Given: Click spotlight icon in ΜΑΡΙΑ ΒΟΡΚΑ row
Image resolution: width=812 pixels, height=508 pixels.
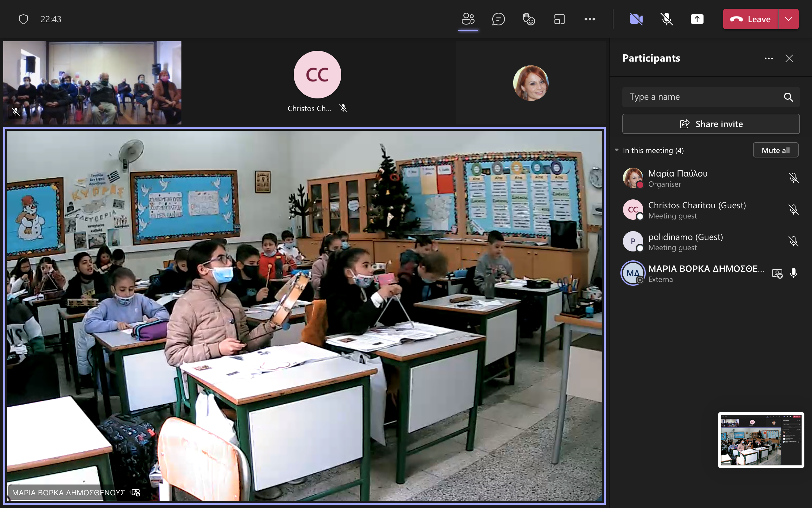Looking at the screenshot, I should pos(777,273).
